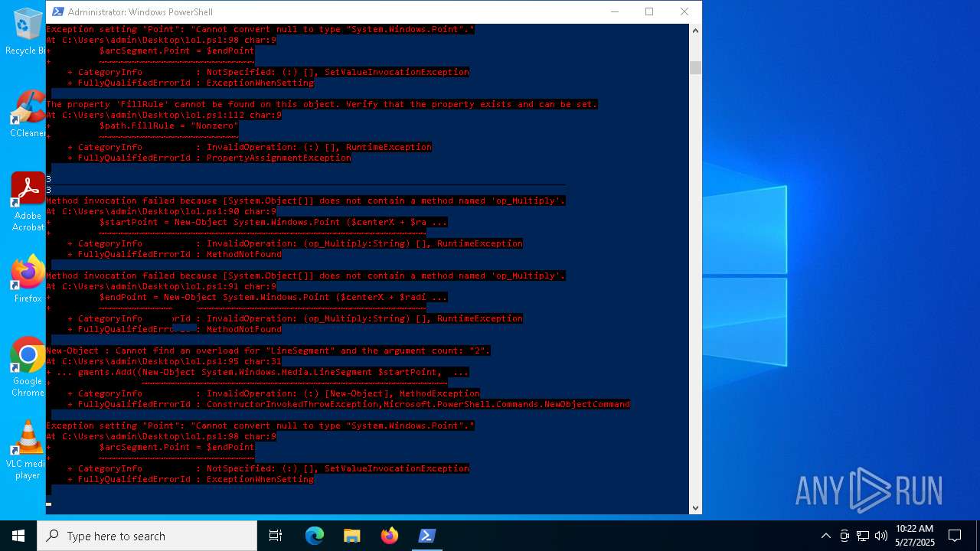Open the notification center

click(x=955, y=536)
